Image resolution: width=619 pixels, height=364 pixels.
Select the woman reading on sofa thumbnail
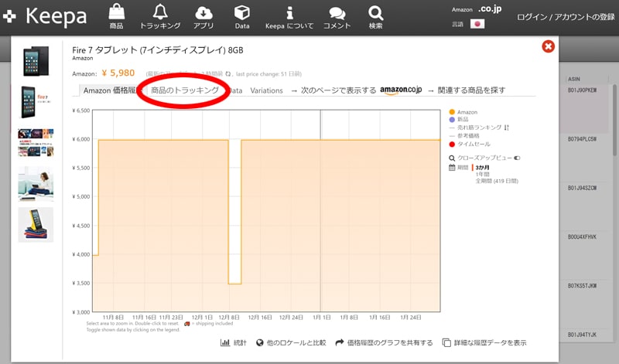36,184
